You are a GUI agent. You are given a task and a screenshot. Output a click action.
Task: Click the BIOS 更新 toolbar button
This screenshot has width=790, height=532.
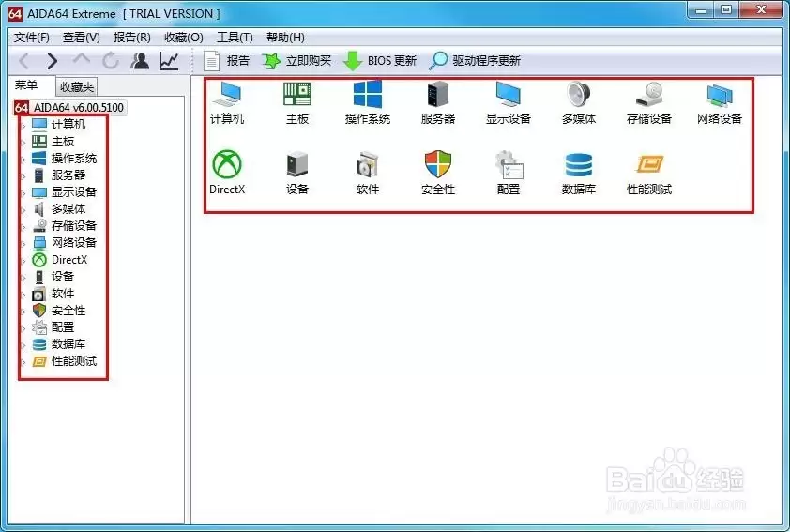[x=379, y=61]
